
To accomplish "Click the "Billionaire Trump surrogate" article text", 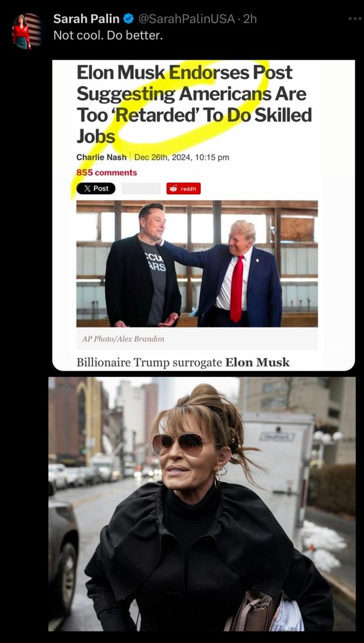I will pyautogui.click(x=150, y=363).
